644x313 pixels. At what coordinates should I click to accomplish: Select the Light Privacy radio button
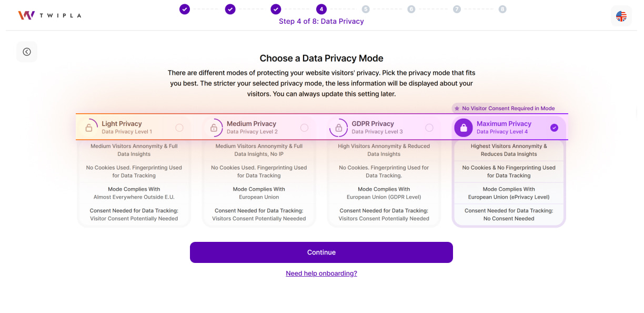179,127
